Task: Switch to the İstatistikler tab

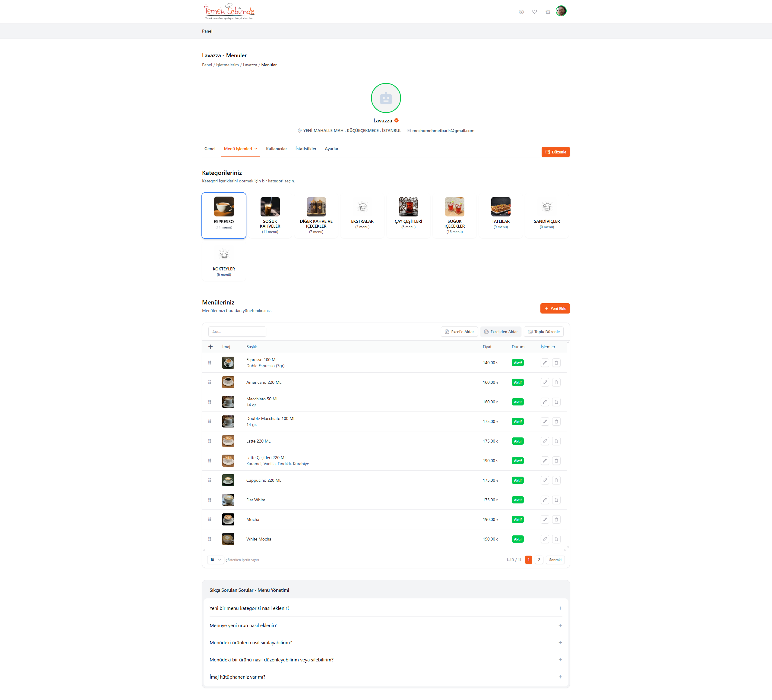Action: [305, 149]
